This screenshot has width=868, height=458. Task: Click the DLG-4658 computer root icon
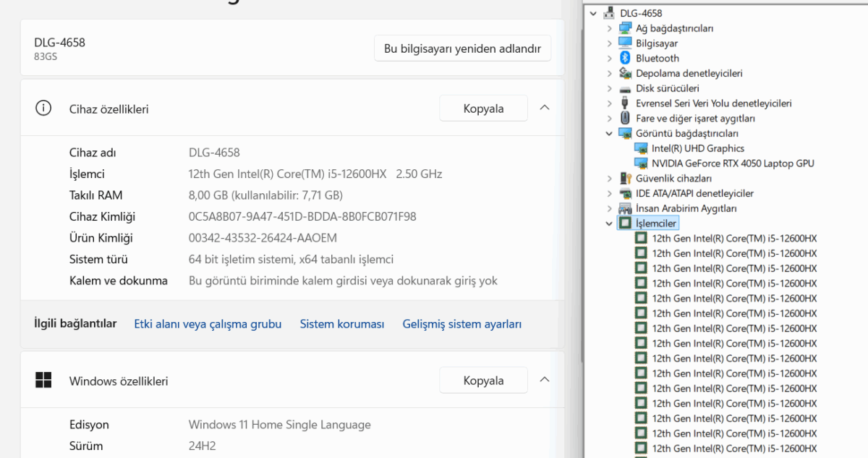point(609,13)
